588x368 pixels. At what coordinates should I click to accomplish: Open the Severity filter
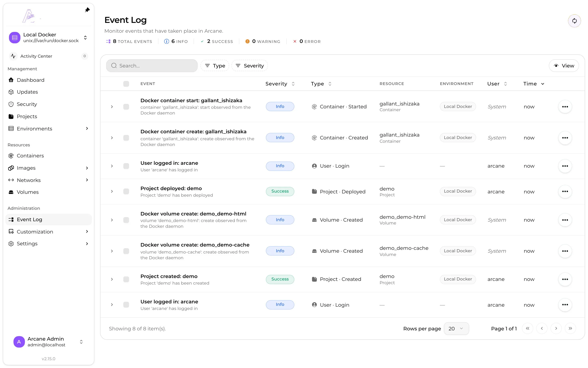point(249,66)
